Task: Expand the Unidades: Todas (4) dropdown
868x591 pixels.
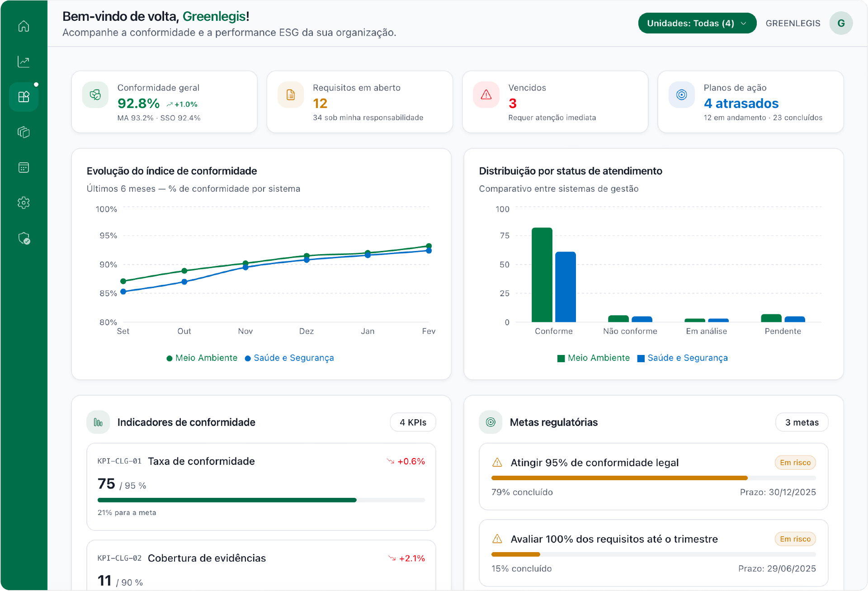Action: click(x=697, y=23)
